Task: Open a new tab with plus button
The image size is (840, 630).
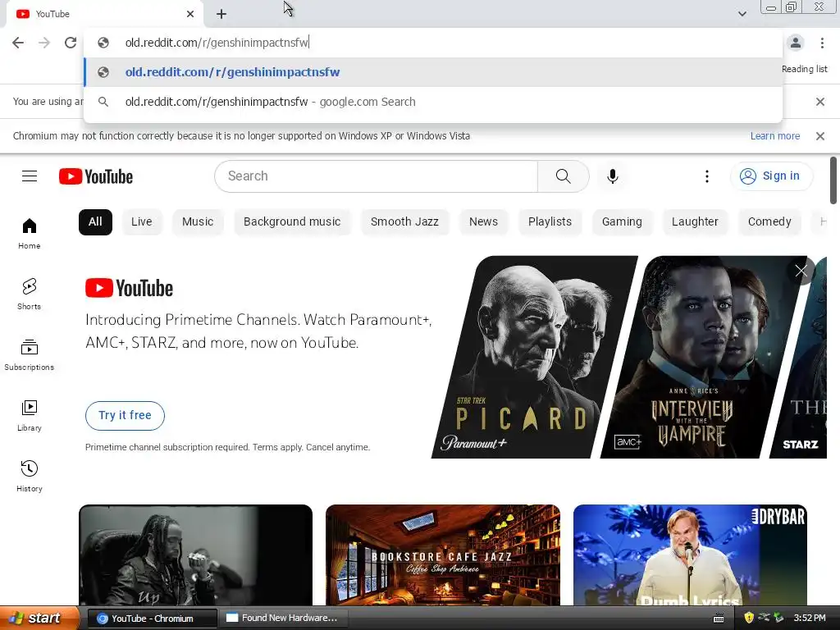Action: click(221, 14)
